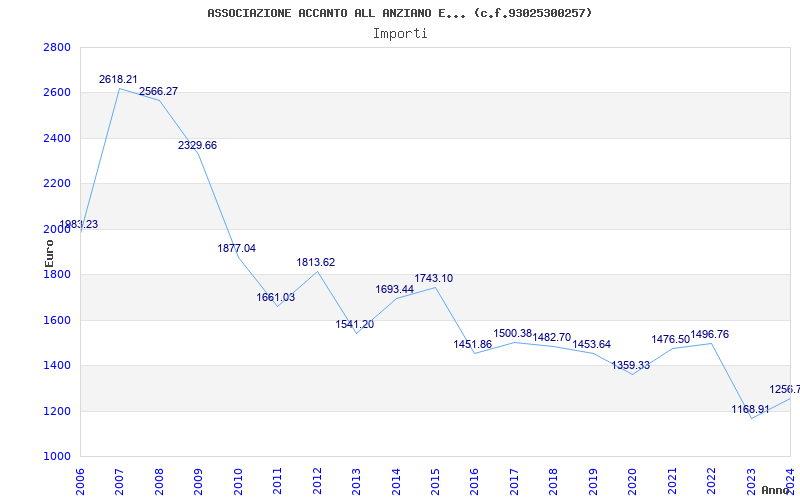Select the 1693.44 data label
800x500 pixels.
tap(395, 289)
